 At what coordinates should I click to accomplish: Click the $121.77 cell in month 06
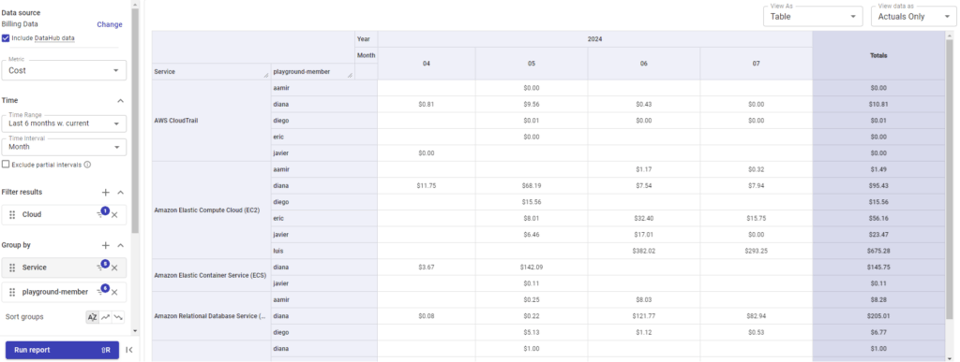click(643, 316)
